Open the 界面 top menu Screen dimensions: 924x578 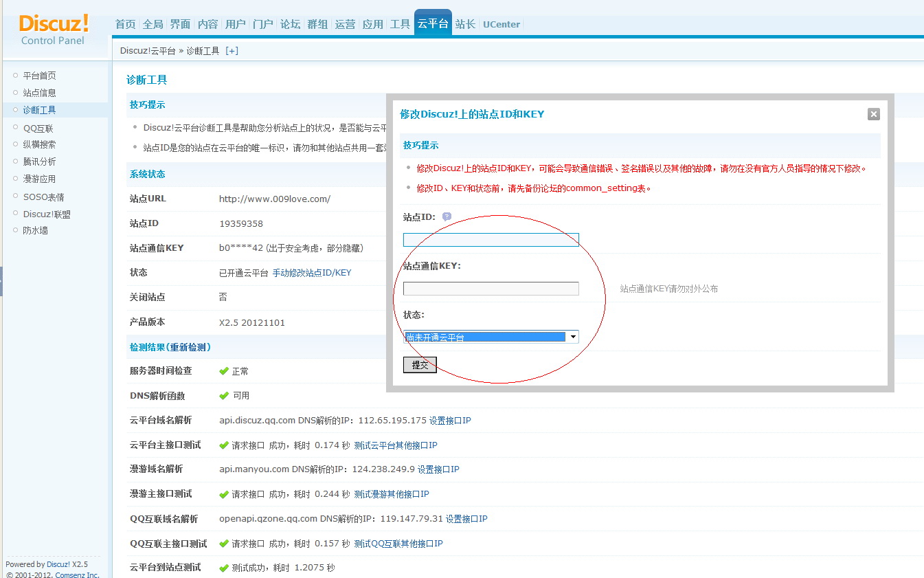181,24
